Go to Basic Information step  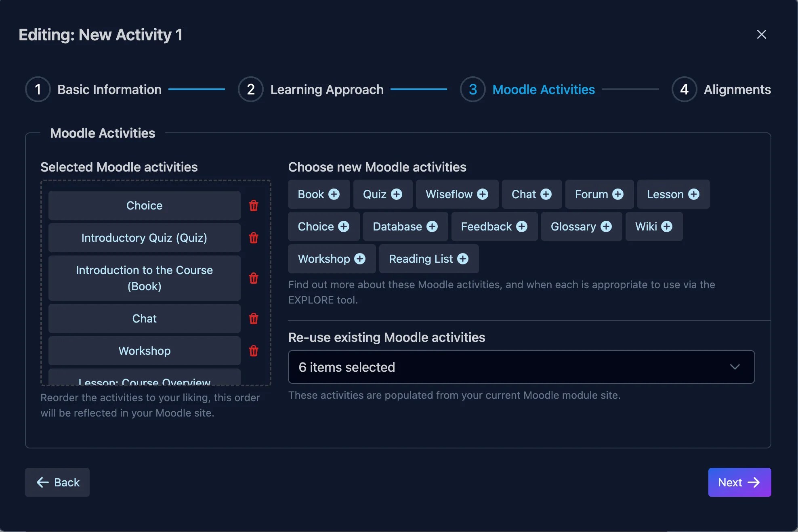pos(94,89)
